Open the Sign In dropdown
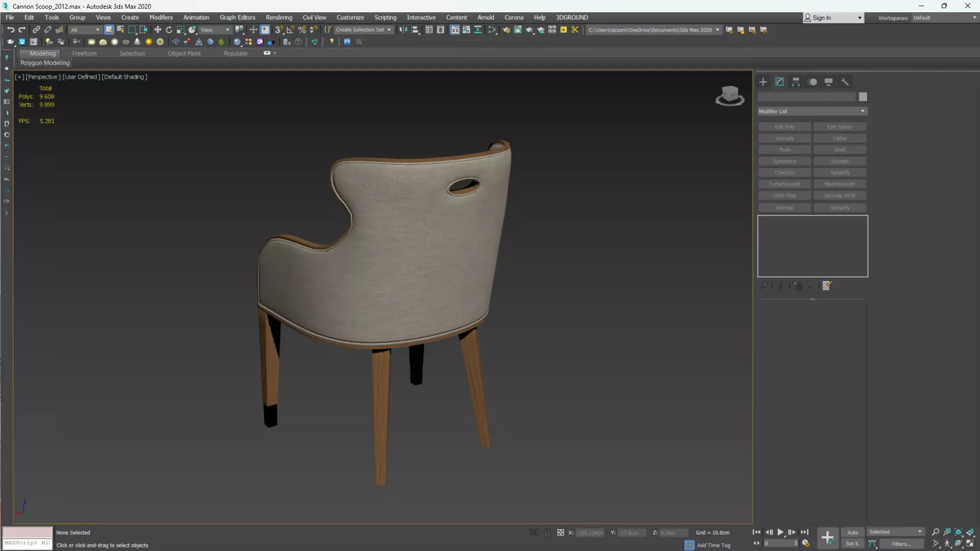980x551 pixels. coord(833,18)
